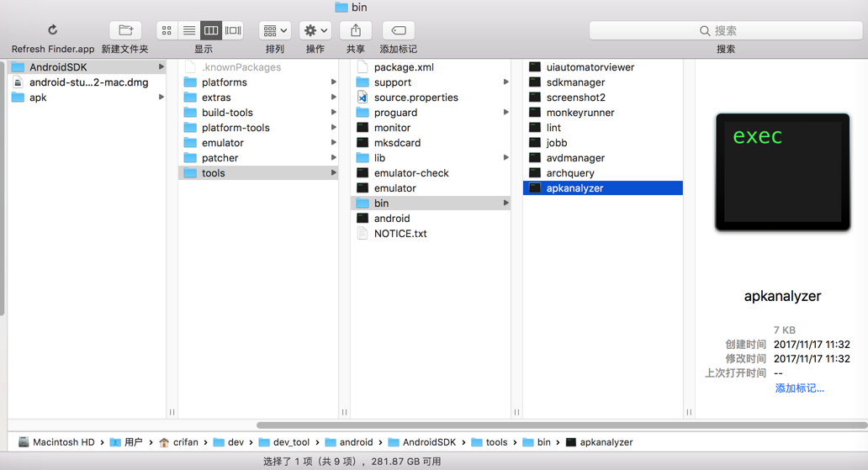Select the bin folder in tools column
The height and width of the screenshot is (470, 868).
(431, 203)
